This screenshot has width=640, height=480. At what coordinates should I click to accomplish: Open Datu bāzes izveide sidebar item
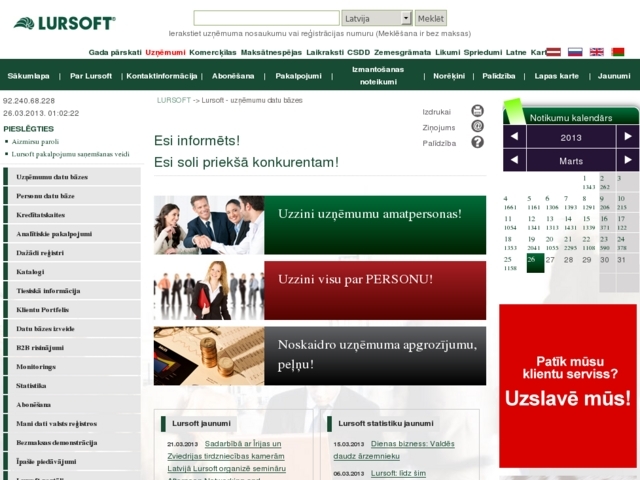[72, 329]
